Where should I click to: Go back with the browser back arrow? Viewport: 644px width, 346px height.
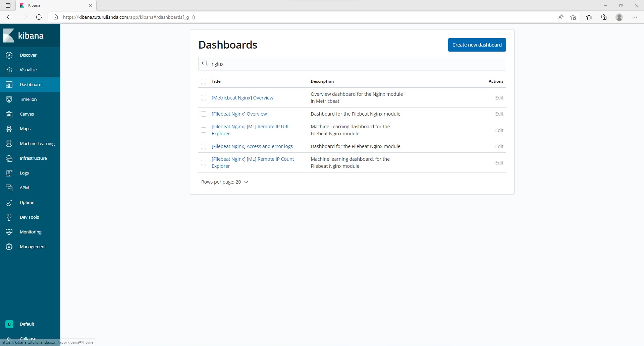9,17
